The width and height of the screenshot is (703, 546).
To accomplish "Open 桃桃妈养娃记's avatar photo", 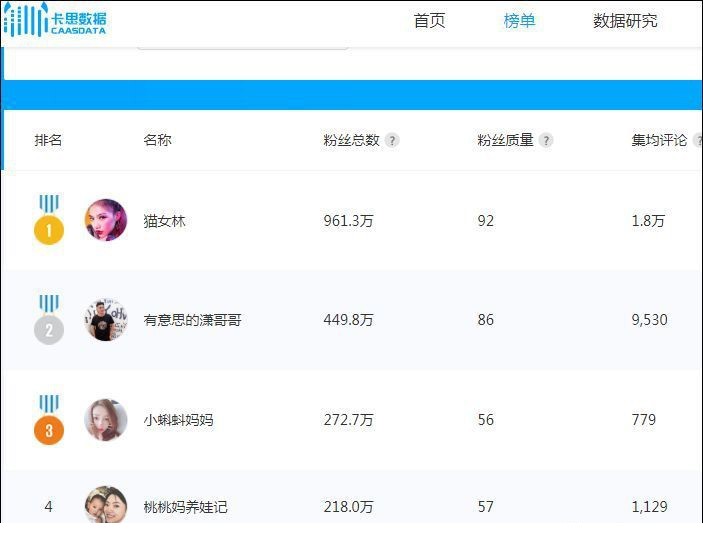I will tap(106, 505).
